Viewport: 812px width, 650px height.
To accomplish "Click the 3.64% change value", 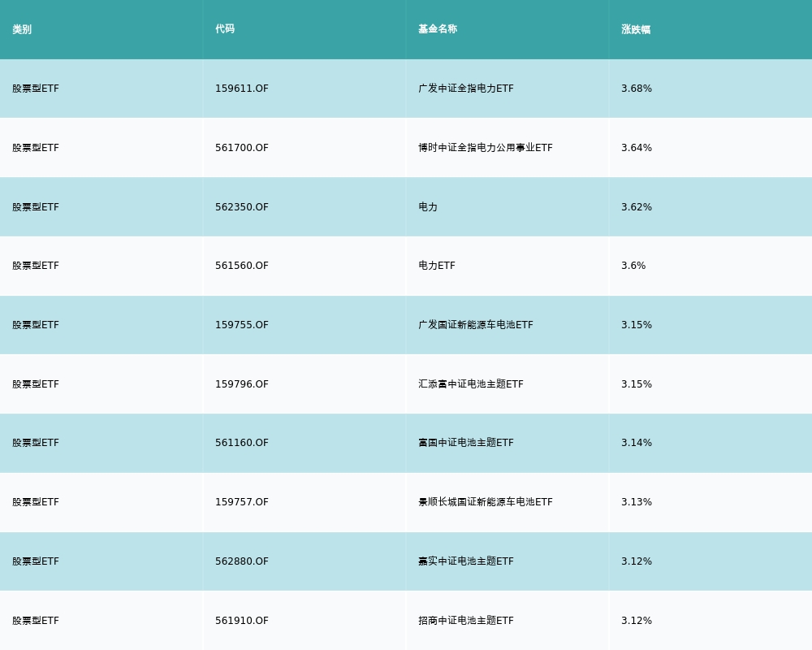I will (637, 148).
